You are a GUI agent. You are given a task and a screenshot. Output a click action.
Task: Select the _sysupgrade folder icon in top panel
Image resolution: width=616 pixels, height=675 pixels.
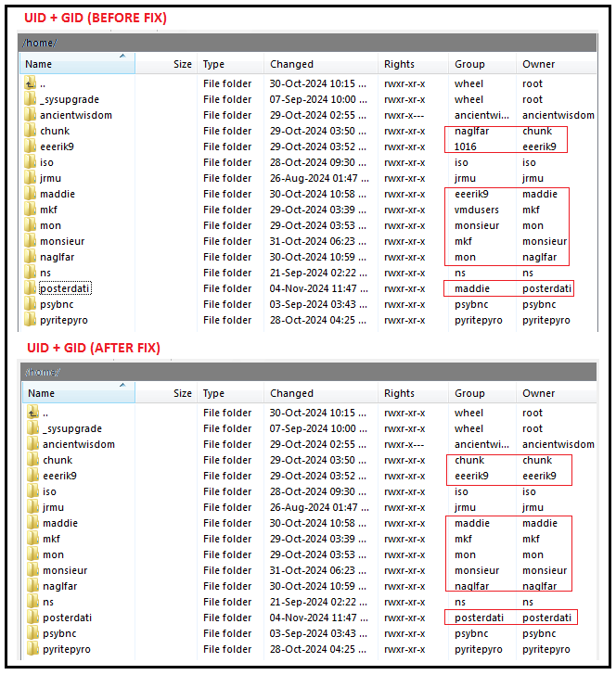pos(31,99)
